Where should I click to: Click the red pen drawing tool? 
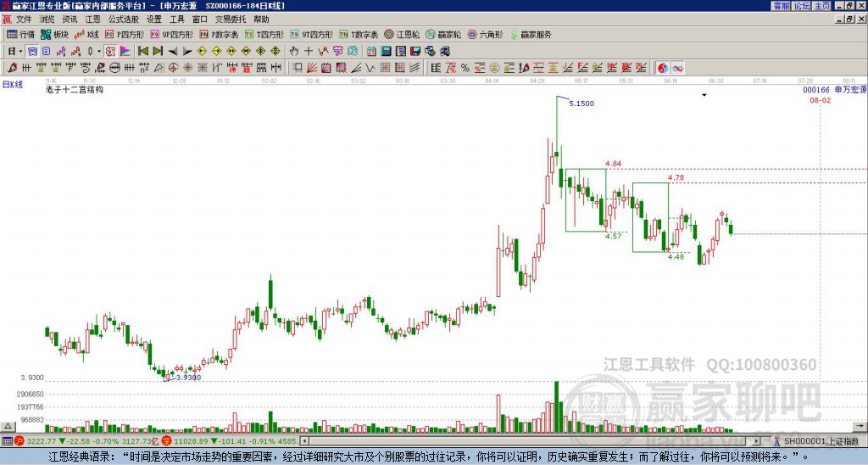(12, 68)
